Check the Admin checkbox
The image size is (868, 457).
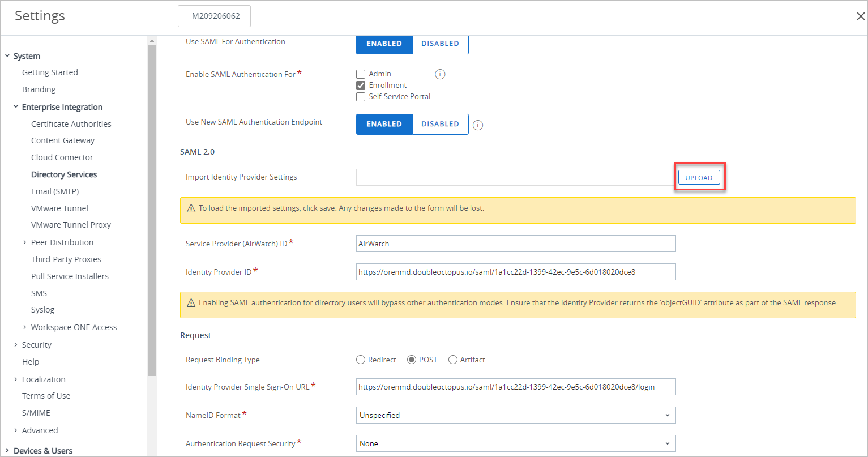[361, 74]
